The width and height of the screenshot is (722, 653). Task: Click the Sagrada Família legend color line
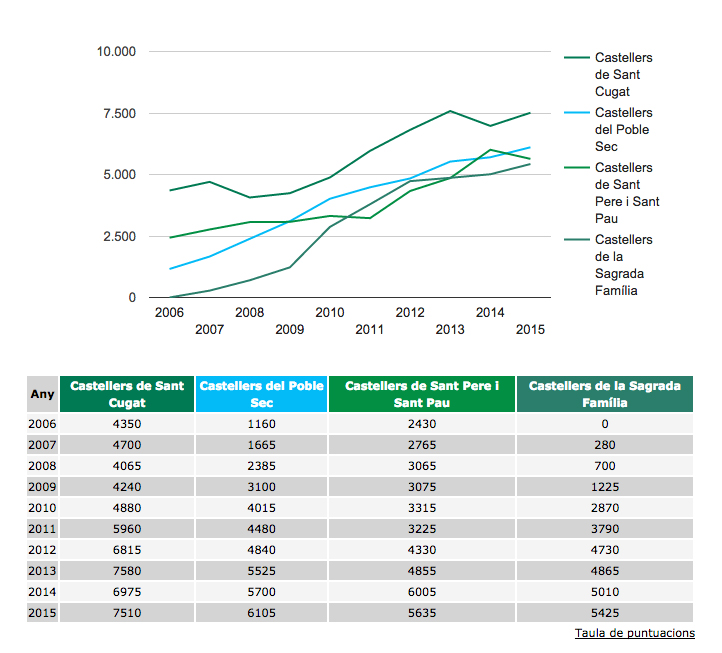pos(576,239)
